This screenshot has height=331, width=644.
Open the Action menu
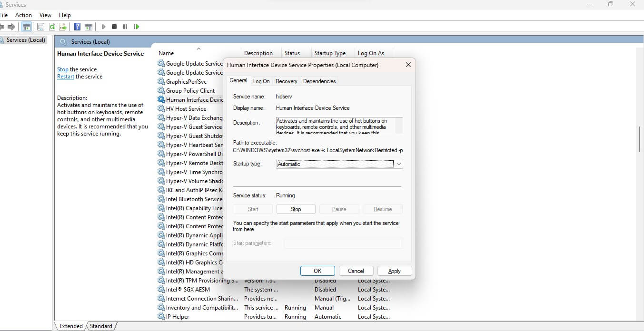23,15
